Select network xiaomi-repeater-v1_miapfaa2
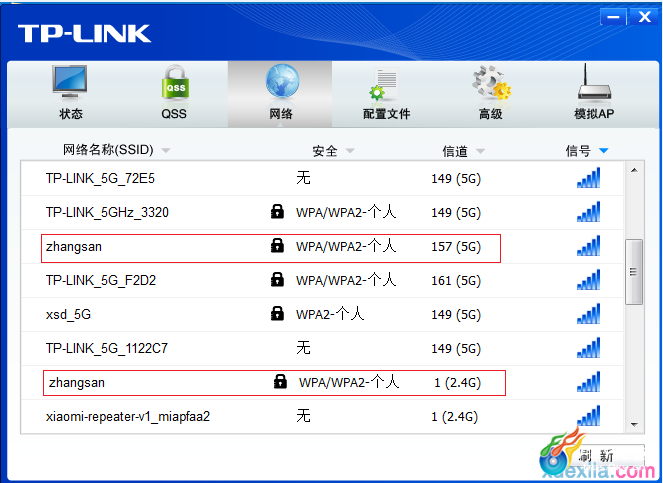The image size is (663, 483). 322,416
